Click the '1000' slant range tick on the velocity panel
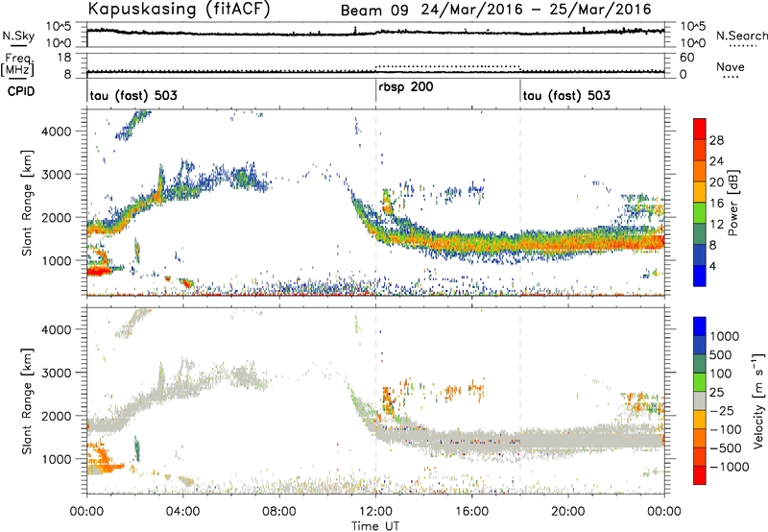This screenshot has width=768, height=532. [x=57, y=459]
